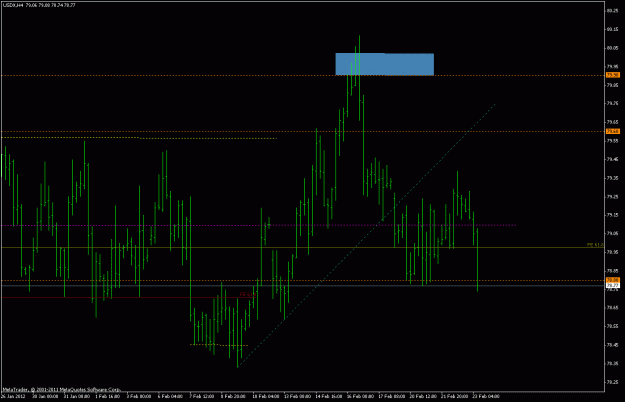Click the 21 Feb 20:00 time axis label
Viewport: 625px width, 402px height.
454,396
